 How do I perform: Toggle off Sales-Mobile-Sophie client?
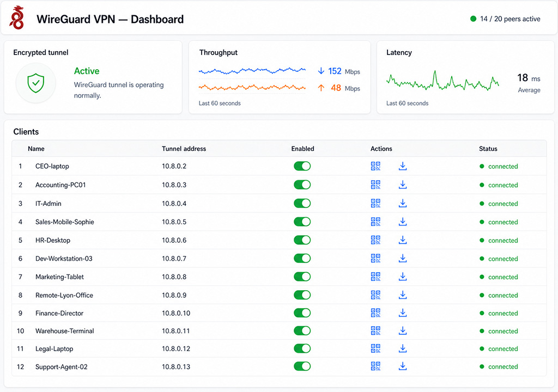(302, 222)
